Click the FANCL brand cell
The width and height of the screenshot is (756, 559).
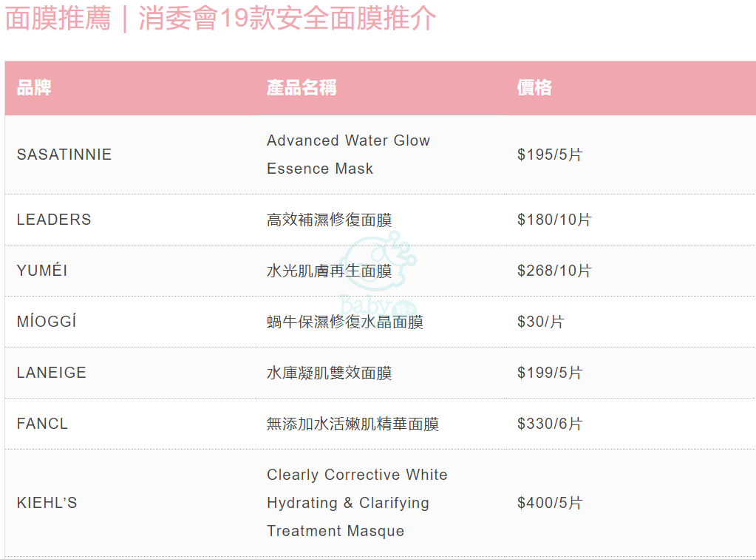[42, 424]
